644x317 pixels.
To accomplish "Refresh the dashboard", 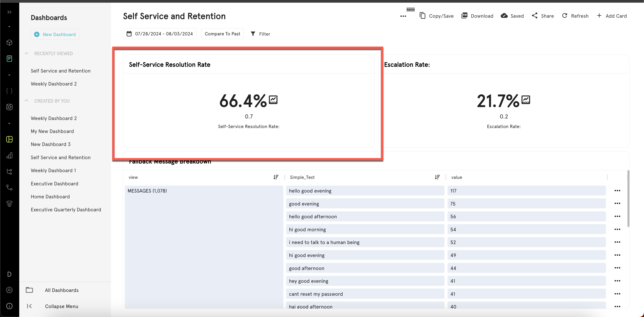I will click(575, 16).
